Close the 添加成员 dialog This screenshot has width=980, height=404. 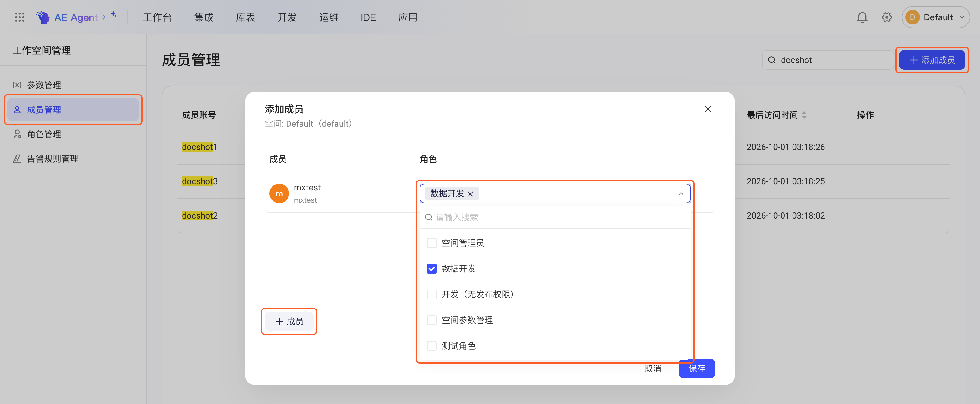708,109
